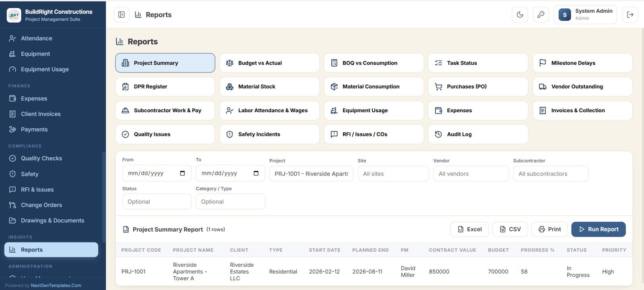Open the From date calendar picker
The height and width of the screenshot is (290, 644).
[182, 173]
